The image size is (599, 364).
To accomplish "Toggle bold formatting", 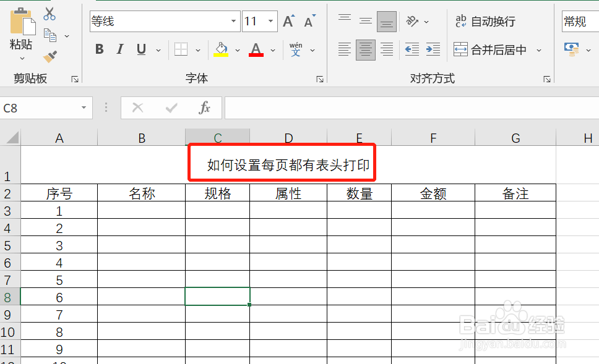I will [99, 49].
